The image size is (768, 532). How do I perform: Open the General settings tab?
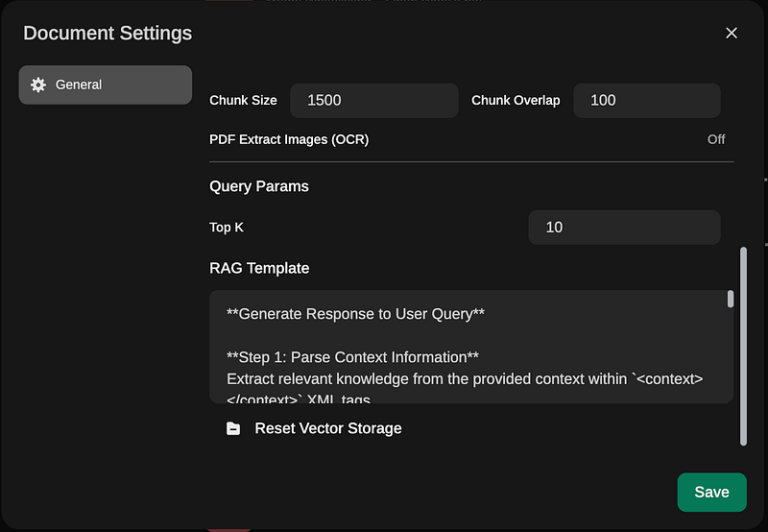coord(106,85)
